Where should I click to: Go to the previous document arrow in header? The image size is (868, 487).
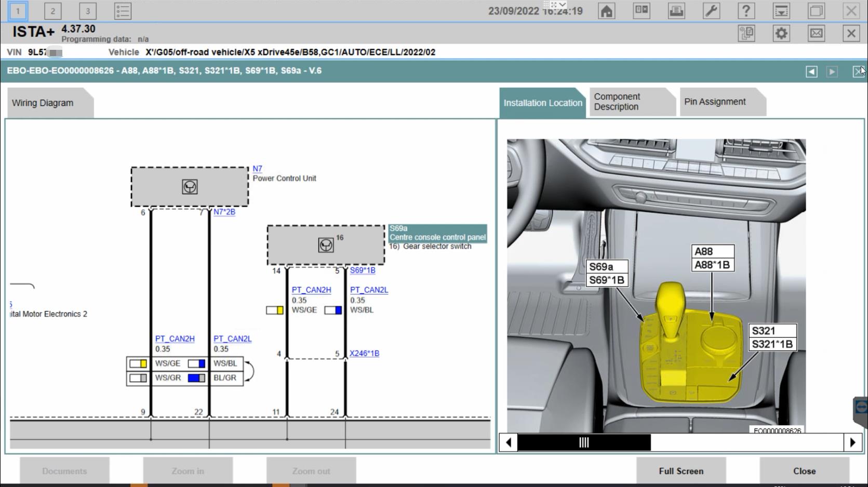click(x=811, y=72)
